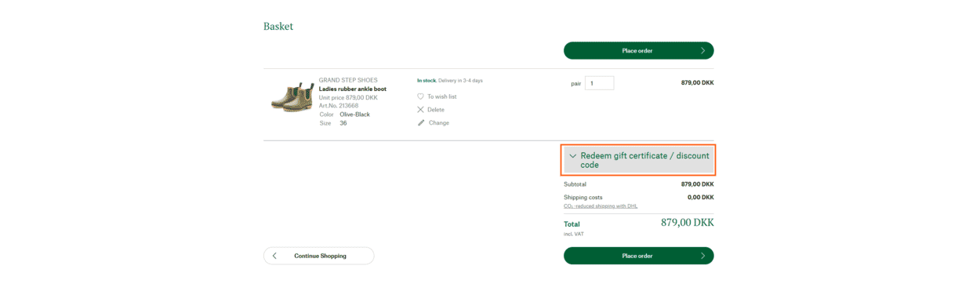Click Total amount 879,00 DKK in green
Viewport: 980px width, 291px height.
coord(688,223)
